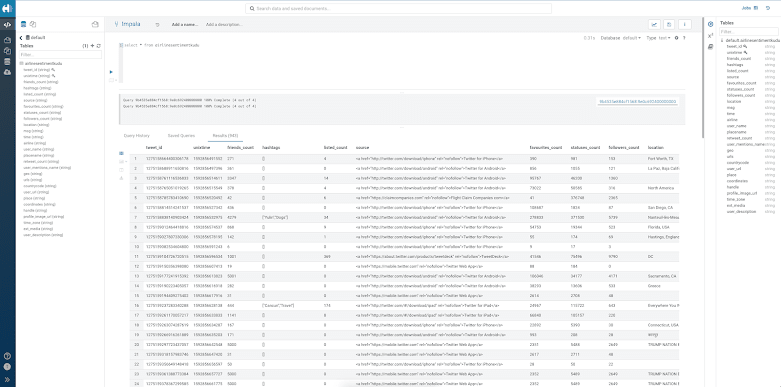Select the SQL database source icon in assist panel
This screenshot has height=387, width=781.
(x=23, y=24)
